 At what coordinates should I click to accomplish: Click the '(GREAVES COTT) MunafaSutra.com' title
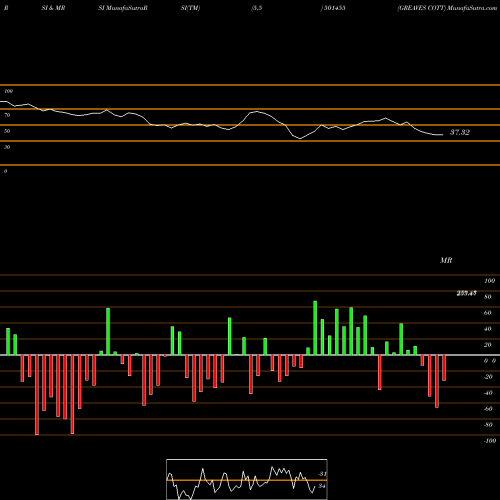pyautogui.click(x=447, y=8)
